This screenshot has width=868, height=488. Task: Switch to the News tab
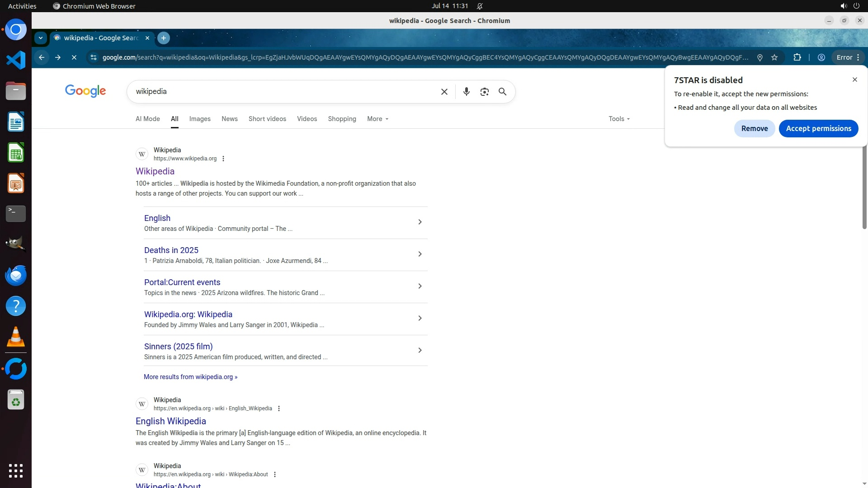point(229,119)
